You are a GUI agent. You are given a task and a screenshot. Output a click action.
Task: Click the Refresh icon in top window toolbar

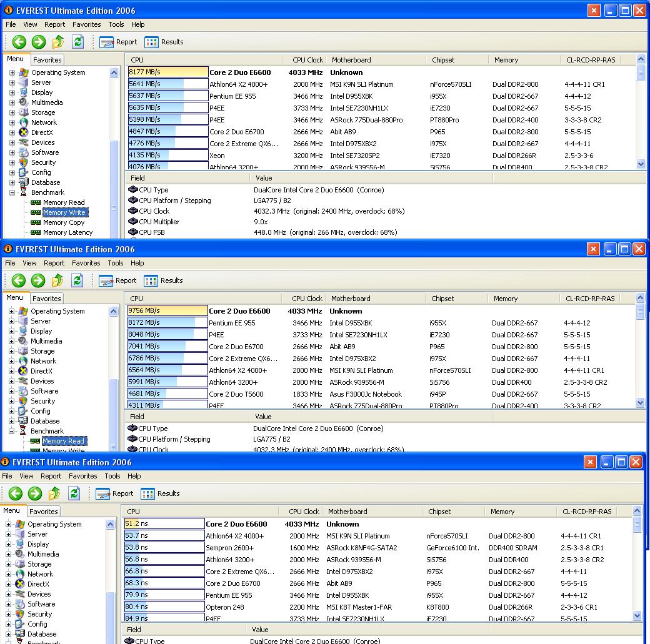point(78,42)
